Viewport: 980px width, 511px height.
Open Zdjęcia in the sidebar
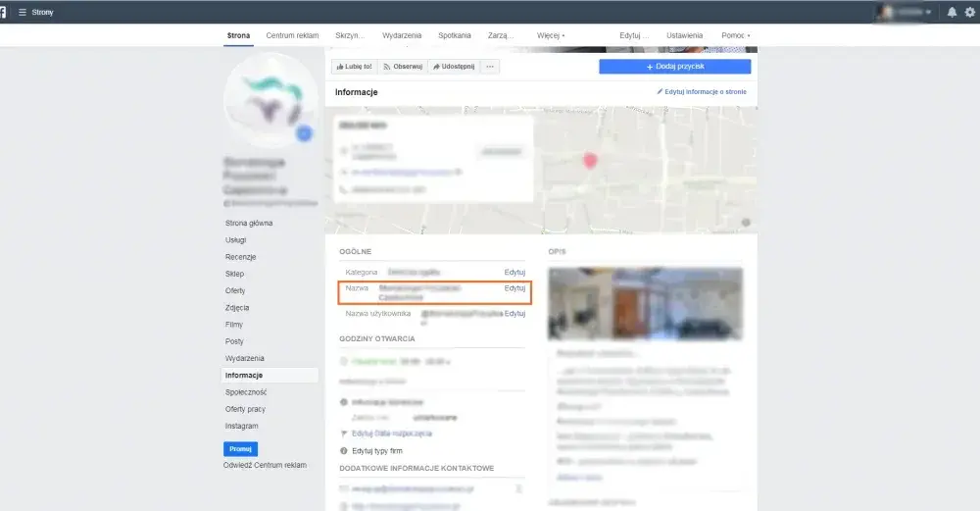click(237, 308)
